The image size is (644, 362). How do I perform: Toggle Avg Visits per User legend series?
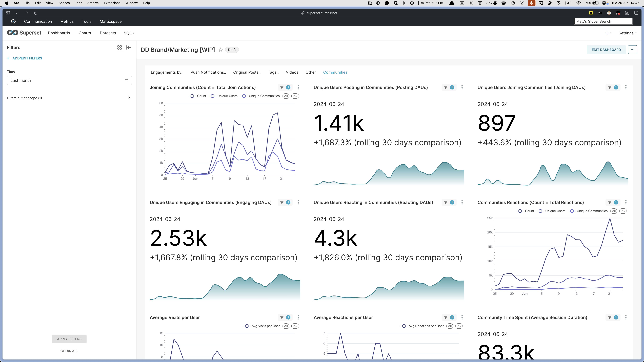(x=261, y=326)
